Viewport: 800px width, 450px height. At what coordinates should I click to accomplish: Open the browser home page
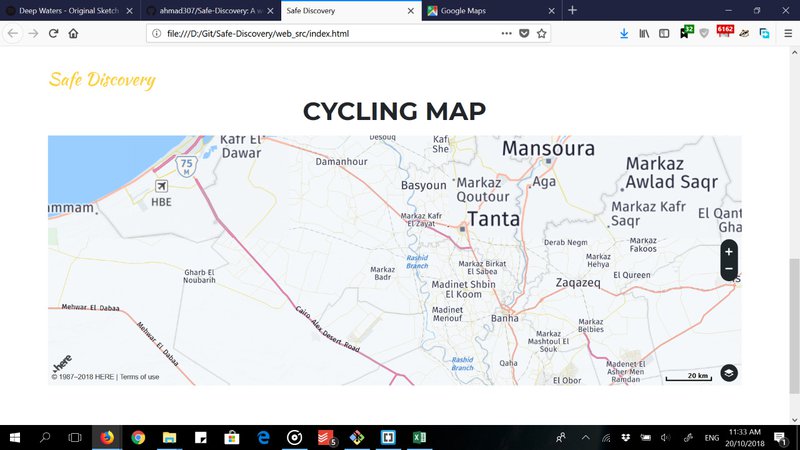tap(73, 34)
